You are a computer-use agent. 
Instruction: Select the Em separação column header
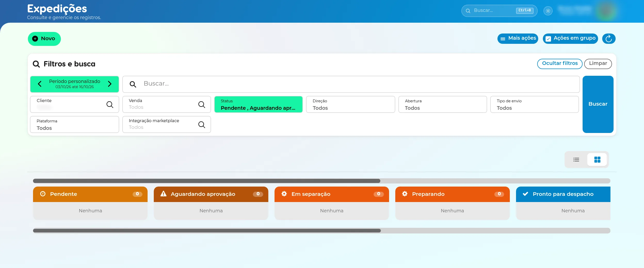tap(332, 194)
